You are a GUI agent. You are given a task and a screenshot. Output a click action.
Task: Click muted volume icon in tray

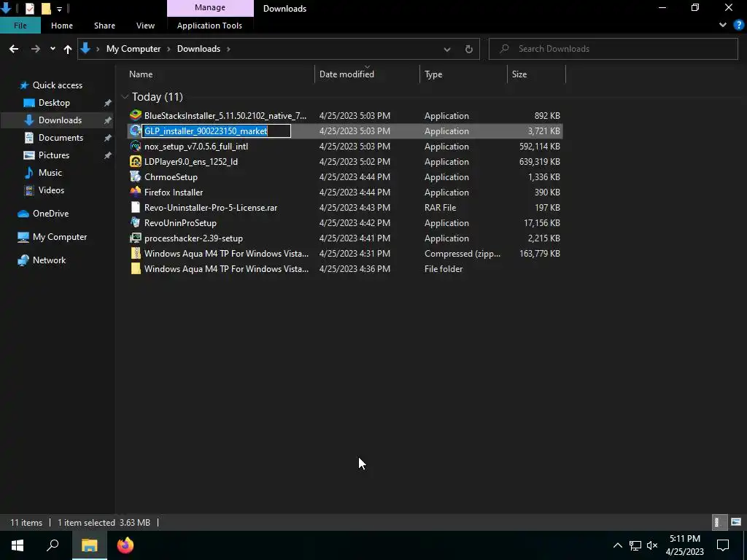652,545
